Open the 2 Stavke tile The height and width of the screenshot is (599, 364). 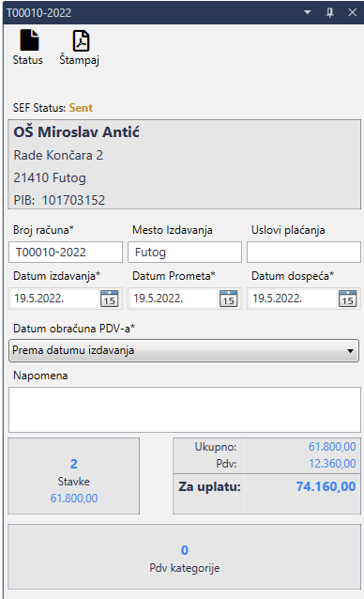[x=73, y=476]
